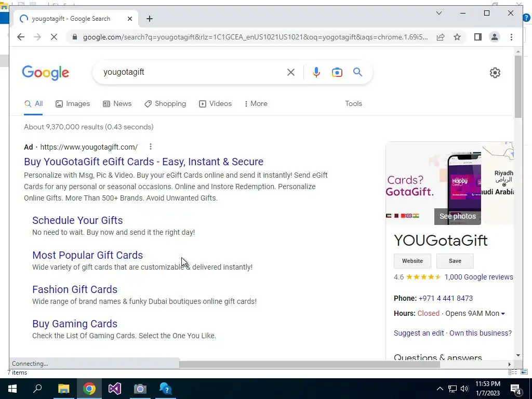Click the Own this business? link
Screen dimensions: 532x399
click(x=481, y=333)
